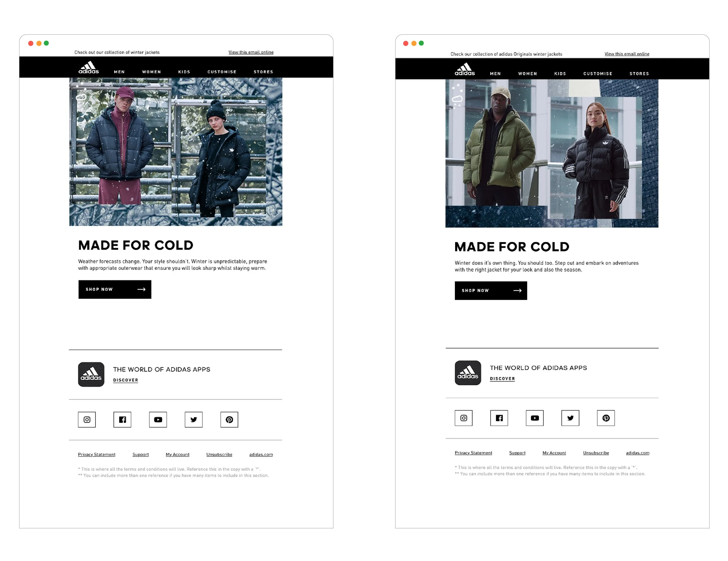Open Privacy Statement link in right email
The image size is (728, 561).
coord(473,453)
